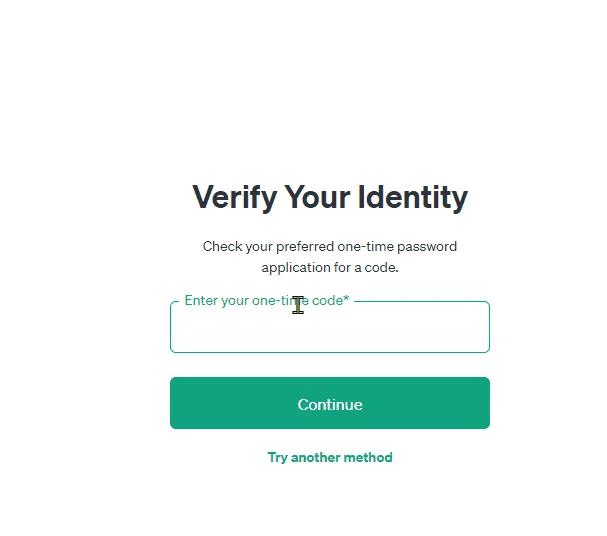Select the Verify Your Identity heading
Screen dimensions: 607x536
tap(330, 197)
